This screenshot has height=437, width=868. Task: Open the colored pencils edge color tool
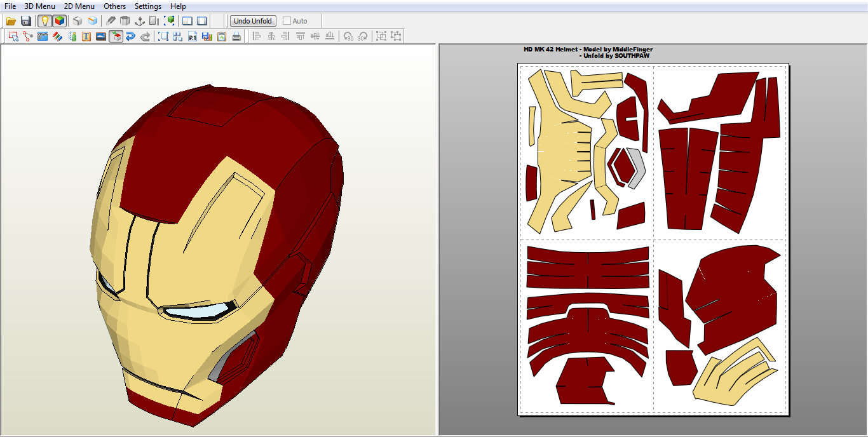click(x=57, y=36)
